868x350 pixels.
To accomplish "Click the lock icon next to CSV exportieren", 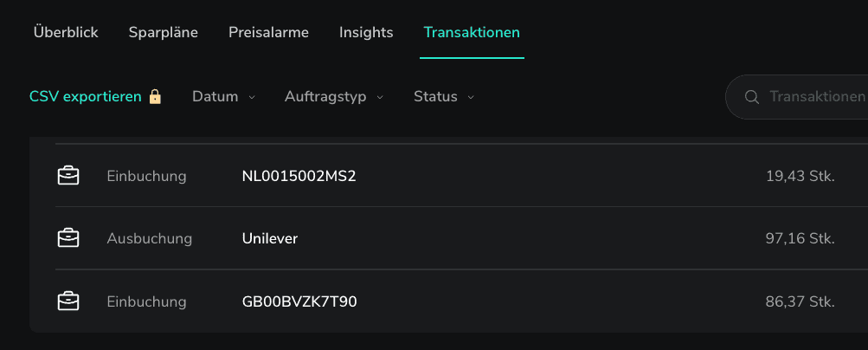I will 155,97.
